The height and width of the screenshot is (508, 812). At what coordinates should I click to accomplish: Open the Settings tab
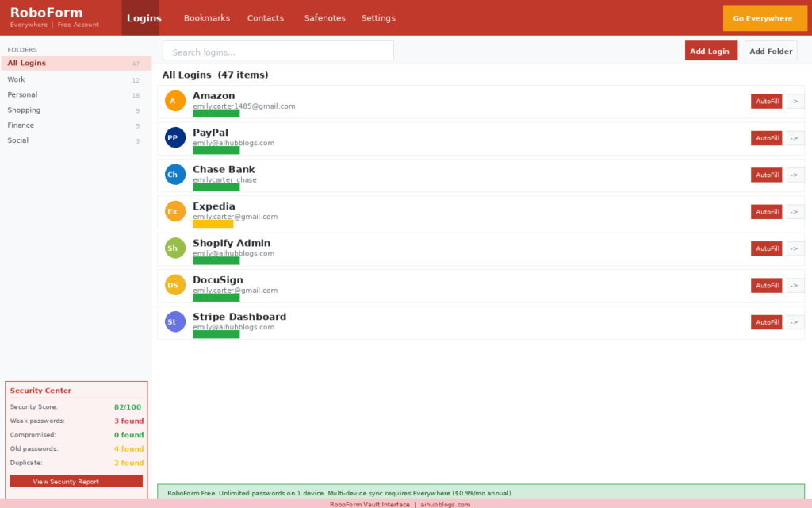[x=378, y=17]
